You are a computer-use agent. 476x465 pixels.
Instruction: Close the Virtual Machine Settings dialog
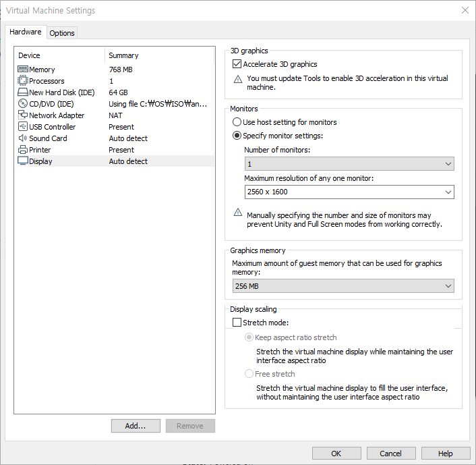pyautogui.click(x=465, y=10)
